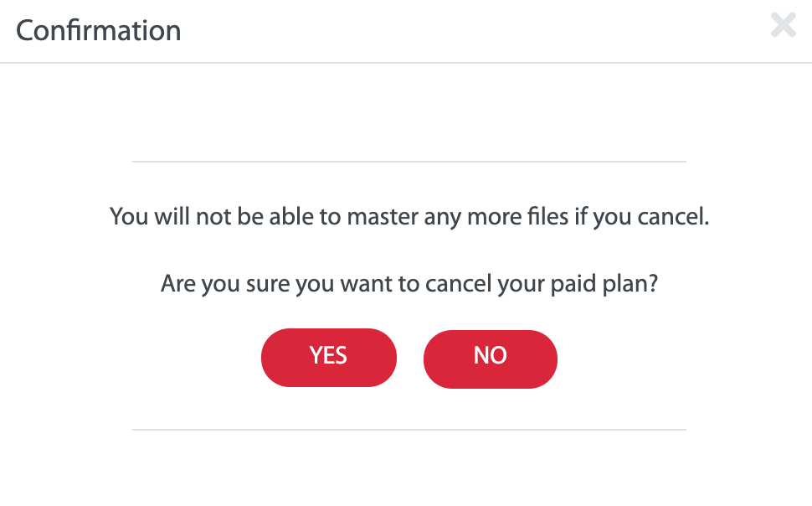Keep the paid plan by choosing NO
812x506 pixels.
(491, 359)
